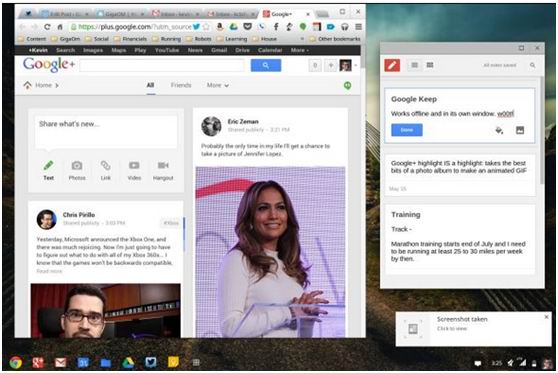Launch Google Drive from the shelf
The height and width of the screenshot is (373, 558).
tap(128, 363)
